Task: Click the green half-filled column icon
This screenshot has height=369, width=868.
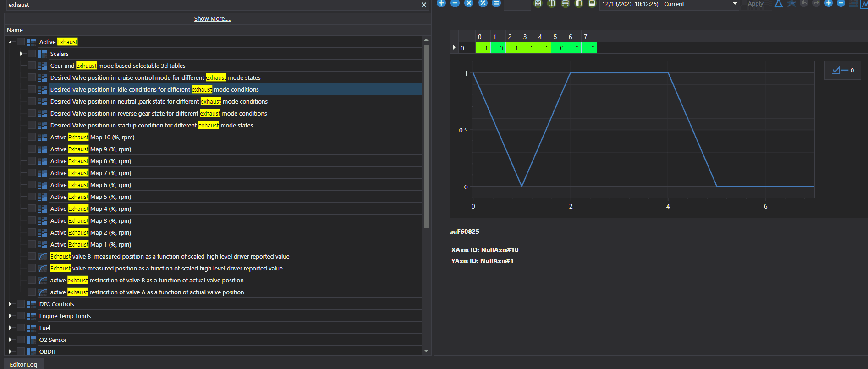Action: pyautogui.click(x=579, y=3)
